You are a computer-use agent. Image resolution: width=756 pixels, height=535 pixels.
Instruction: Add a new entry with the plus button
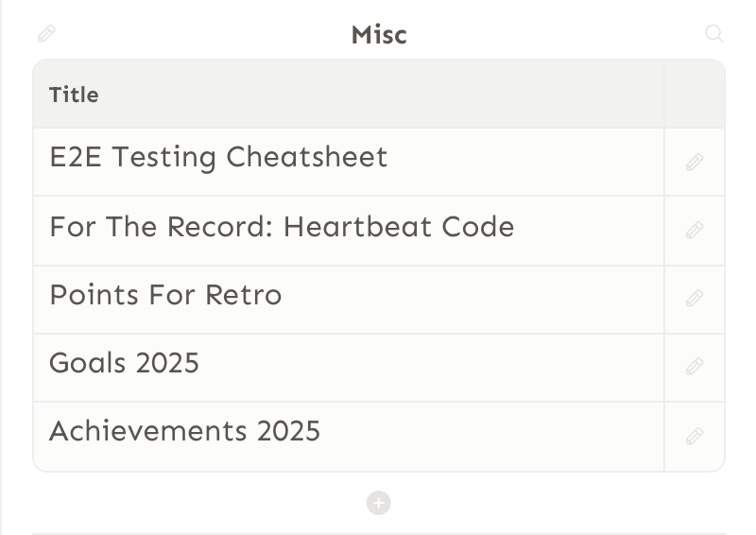[379, 503]
